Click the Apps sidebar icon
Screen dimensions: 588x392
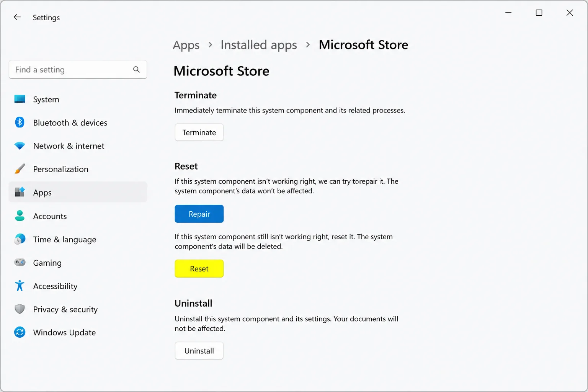tap(20, 192)
